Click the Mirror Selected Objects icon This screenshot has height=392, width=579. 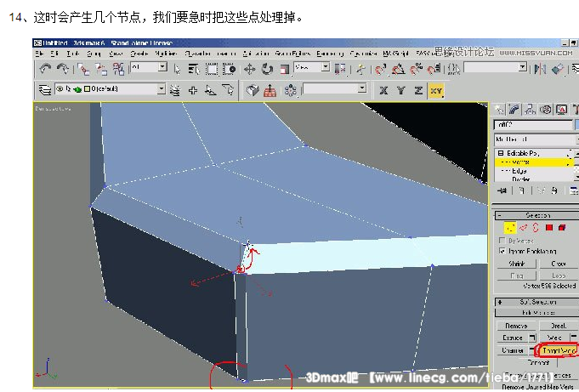pos(540,69)
